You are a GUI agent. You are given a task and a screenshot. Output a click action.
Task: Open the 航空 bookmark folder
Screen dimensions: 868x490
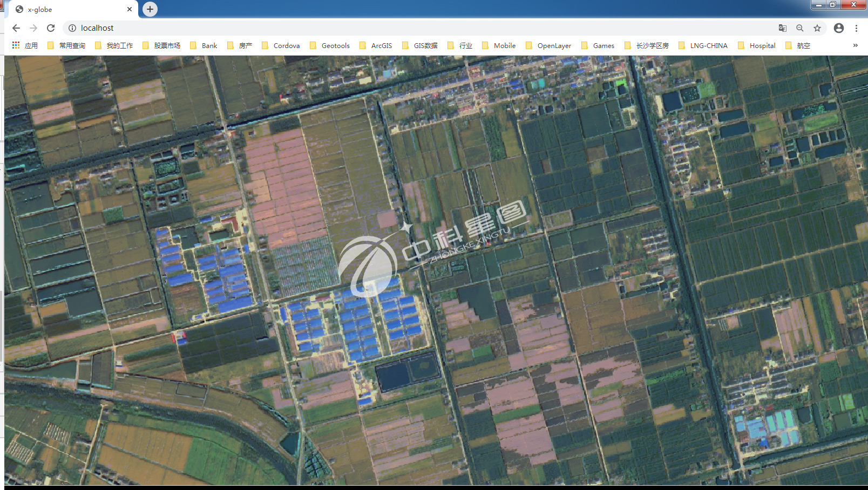pos(798,46)
